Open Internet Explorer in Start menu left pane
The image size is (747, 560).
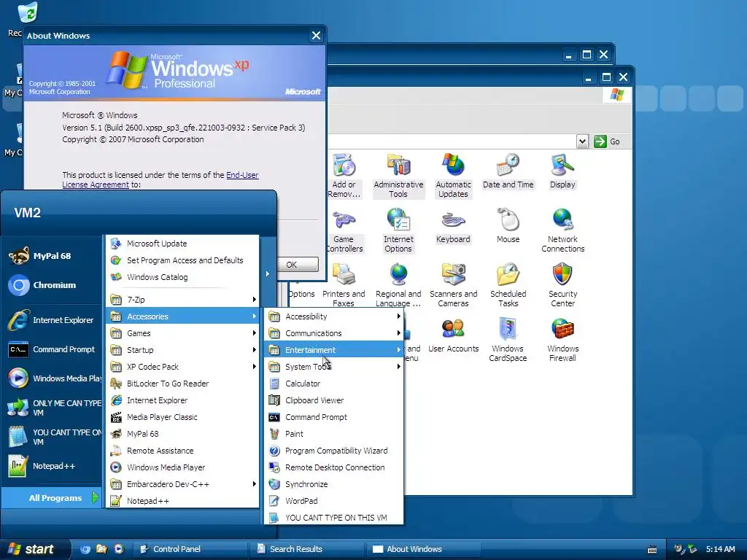[x=52, y=320]
